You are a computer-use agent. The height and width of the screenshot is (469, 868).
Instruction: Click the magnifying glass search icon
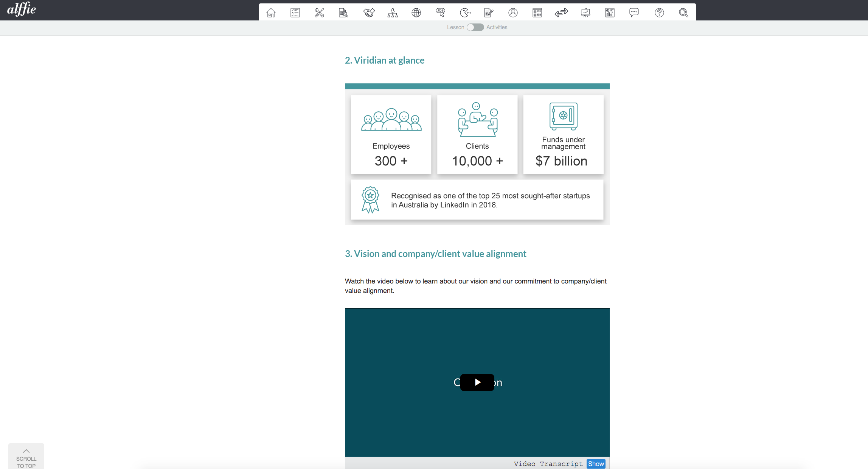[x=683, y=13]
